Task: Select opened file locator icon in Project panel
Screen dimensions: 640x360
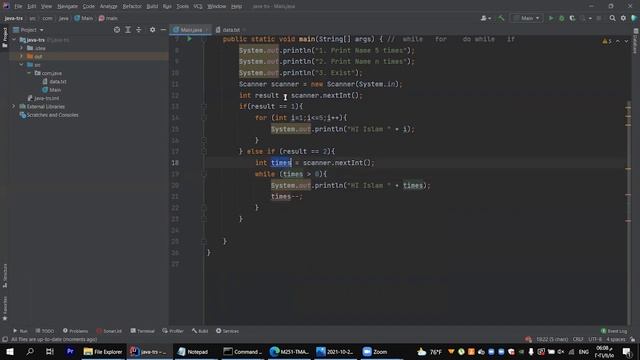Action: coord(117,30)
